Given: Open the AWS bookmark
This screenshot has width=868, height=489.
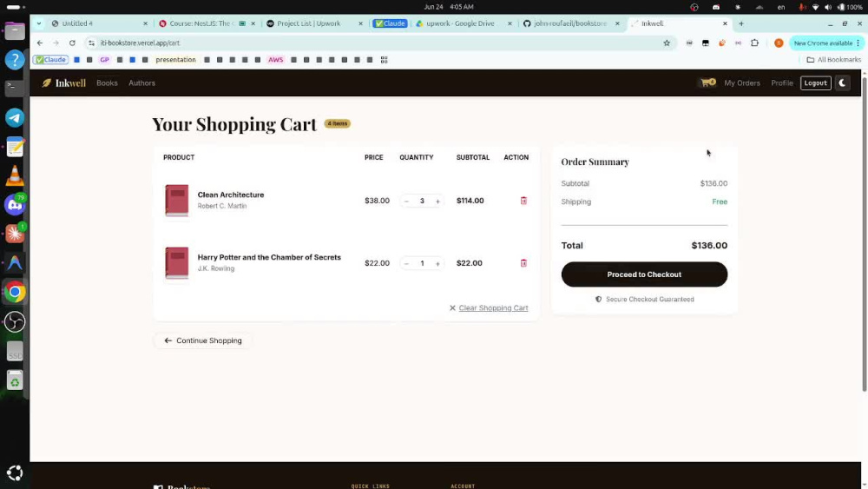Looking at the screenshot, I should pyautogui.click(x=275, y=59).
